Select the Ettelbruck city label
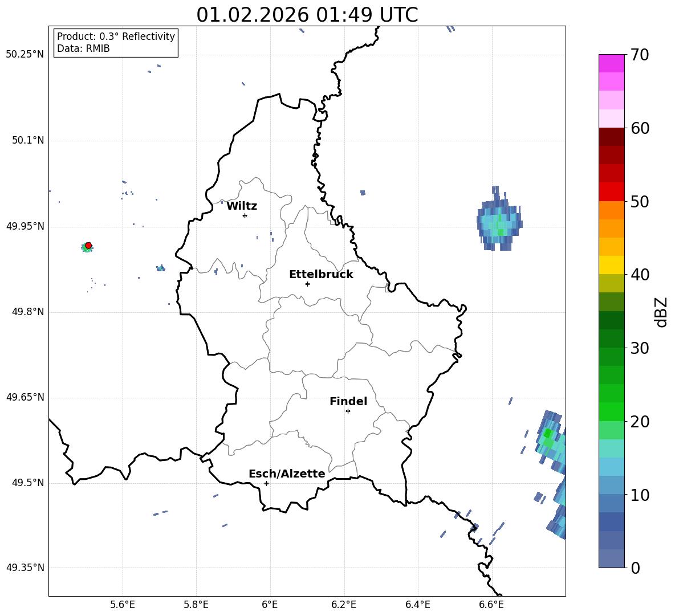This screenshot has height=616, width=675. [321, 275]
